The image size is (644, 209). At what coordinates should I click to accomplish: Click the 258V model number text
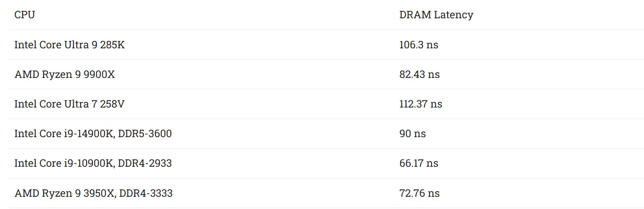(x=112, y=104)
